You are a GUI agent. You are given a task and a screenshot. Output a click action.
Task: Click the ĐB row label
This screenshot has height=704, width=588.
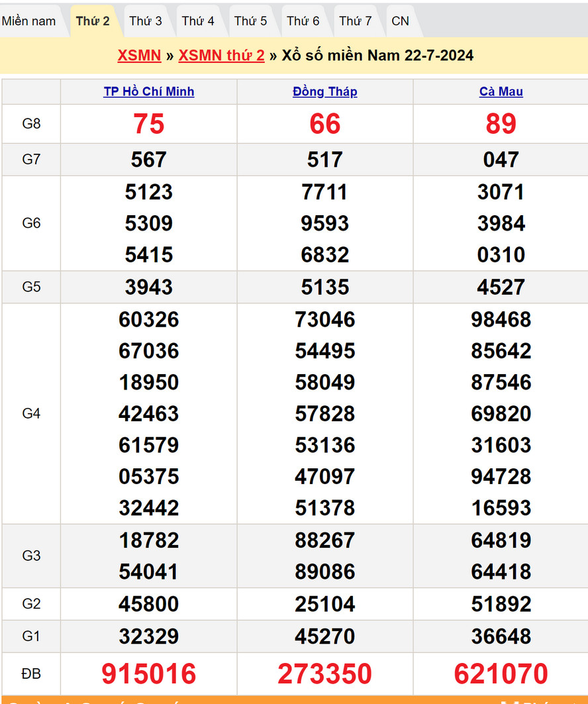pyautogui.click(x=31, y=674)
